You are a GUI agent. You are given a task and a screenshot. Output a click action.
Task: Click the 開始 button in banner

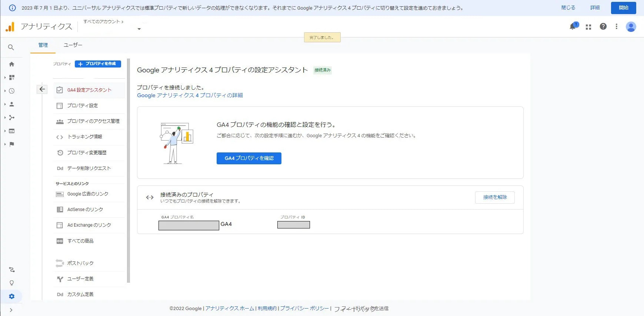click(623, 8)
